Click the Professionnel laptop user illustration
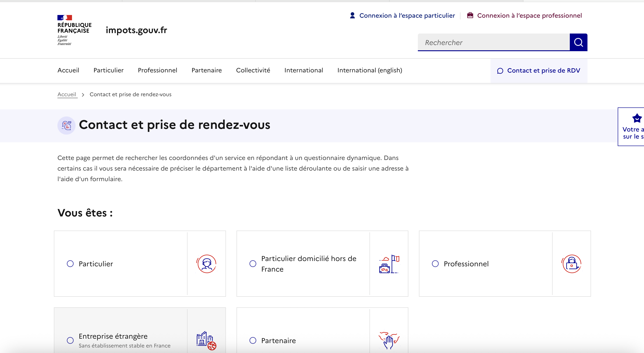The image size is (644, 353). pyautogui.click(x=572, y=264)
